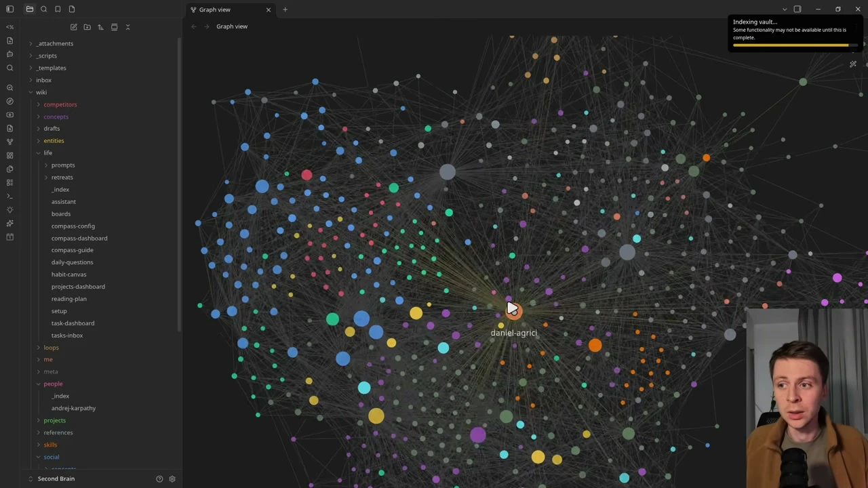The image size is (868, 488).
Task: Click the file explorer vertical scrollbar
Action: click(180, 183)
